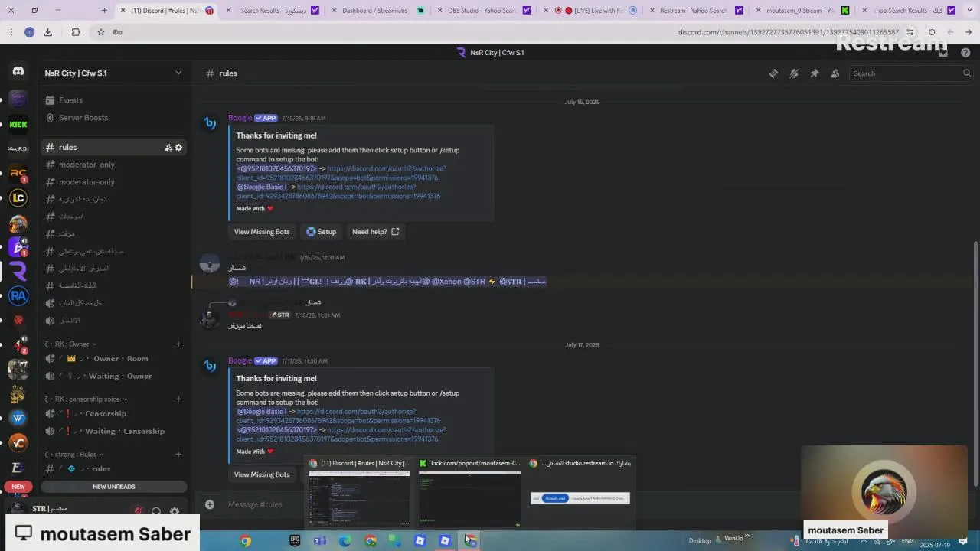Create channel in RK : Owner category
Viewport: 980px width, 551px height.
click(x=178, y=344)
